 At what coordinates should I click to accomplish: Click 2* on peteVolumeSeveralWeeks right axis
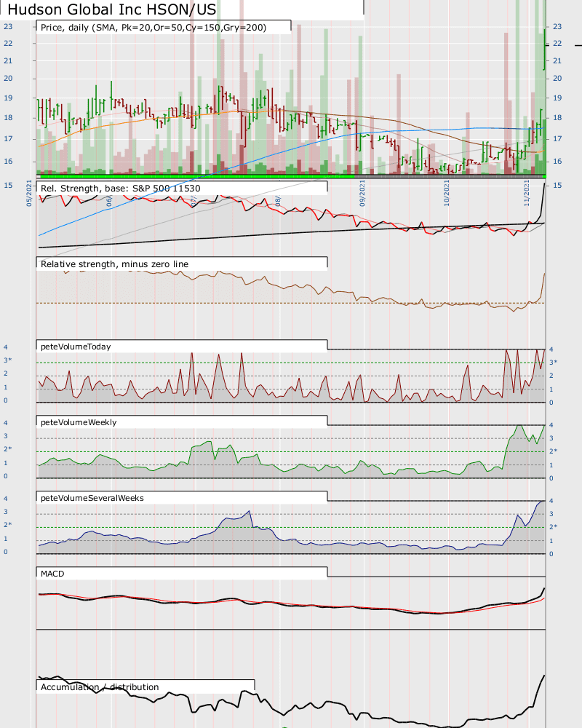553,527
